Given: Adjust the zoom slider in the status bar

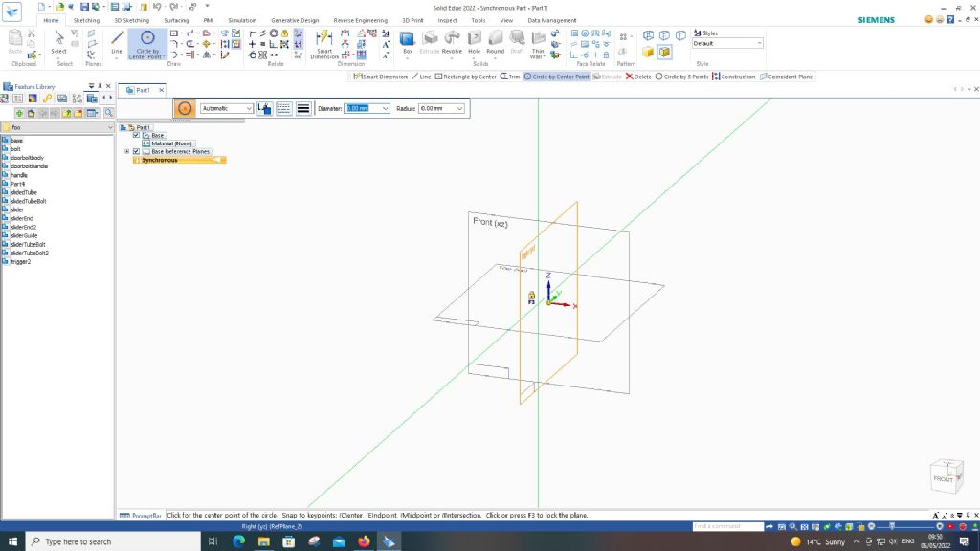Looking at the screenshot, I should [892, 526].
